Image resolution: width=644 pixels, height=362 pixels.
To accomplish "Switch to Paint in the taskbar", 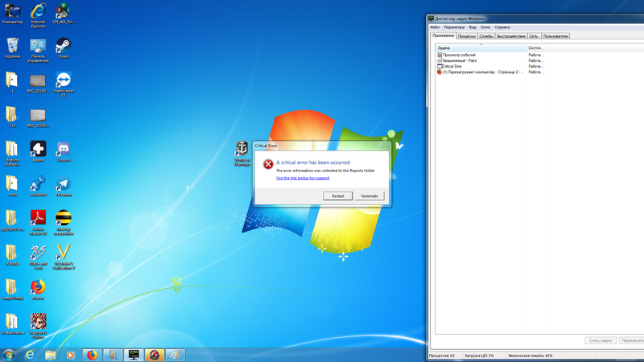I will point(175,355).
